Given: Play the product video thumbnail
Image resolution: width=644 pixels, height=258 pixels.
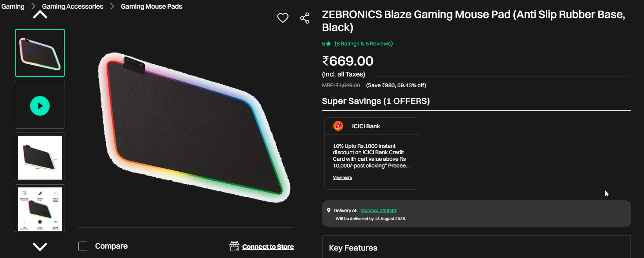Looking at the screenshot, I should tap(40, 106).
